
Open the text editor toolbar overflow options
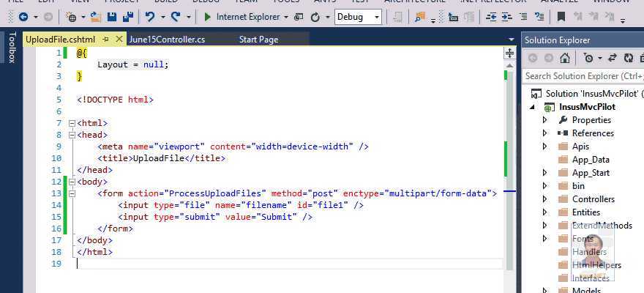click(623, 20)
